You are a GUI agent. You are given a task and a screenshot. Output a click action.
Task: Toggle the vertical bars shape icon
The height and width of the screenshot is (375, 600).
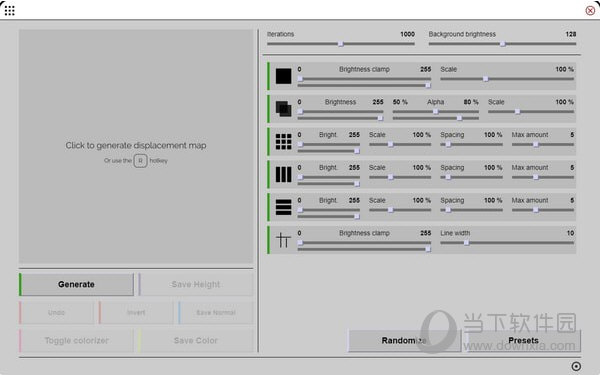pos(284,174)
